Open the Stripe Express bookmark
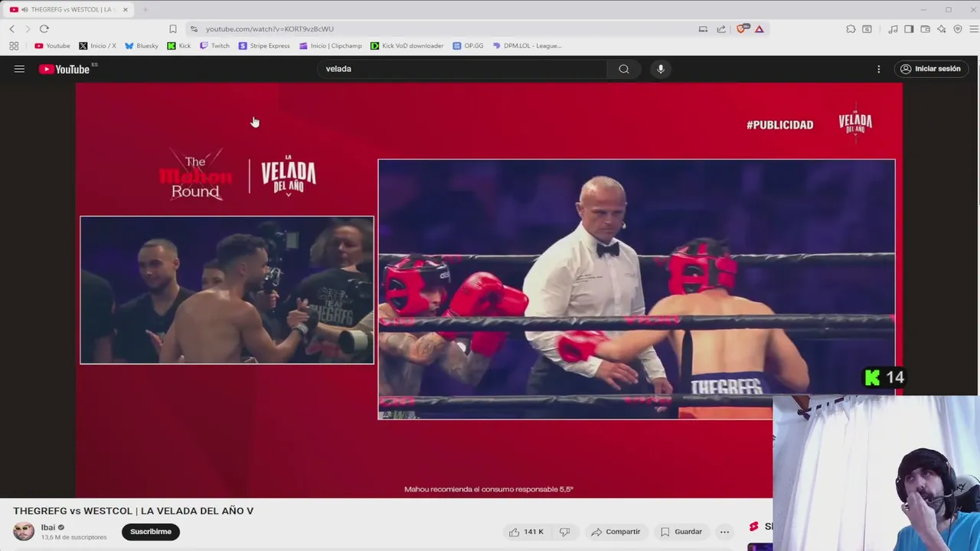The height and width of the screenshot is (551, 980). [x=264, y=46]
